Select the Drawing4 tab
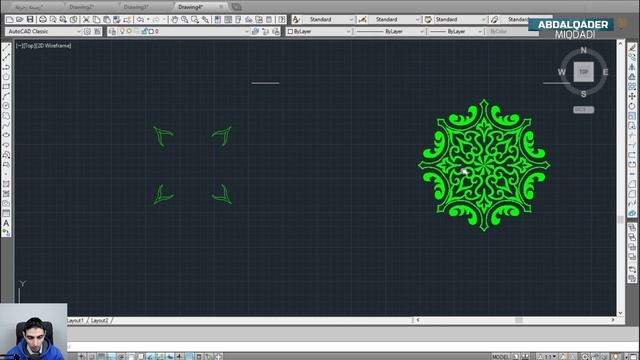This screenshot has width=640, height=360. 191,7
